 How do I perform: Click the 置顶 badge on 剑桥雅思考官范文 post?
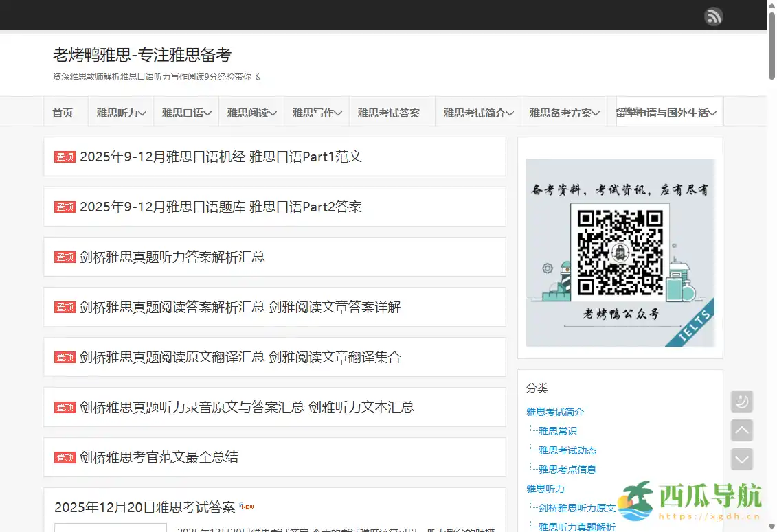click(x=64, y=456)
